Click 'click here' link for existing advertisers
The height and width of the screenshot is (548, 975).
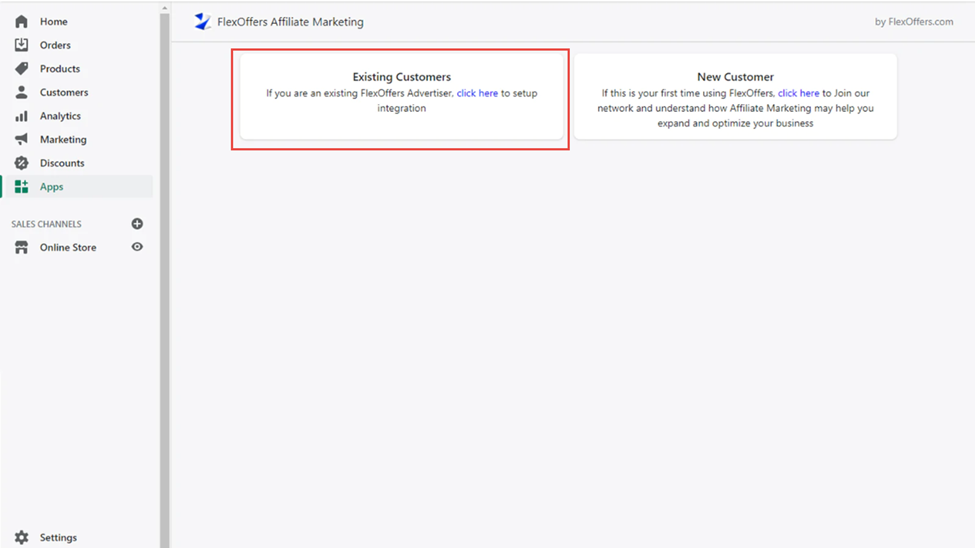[477, 93]
